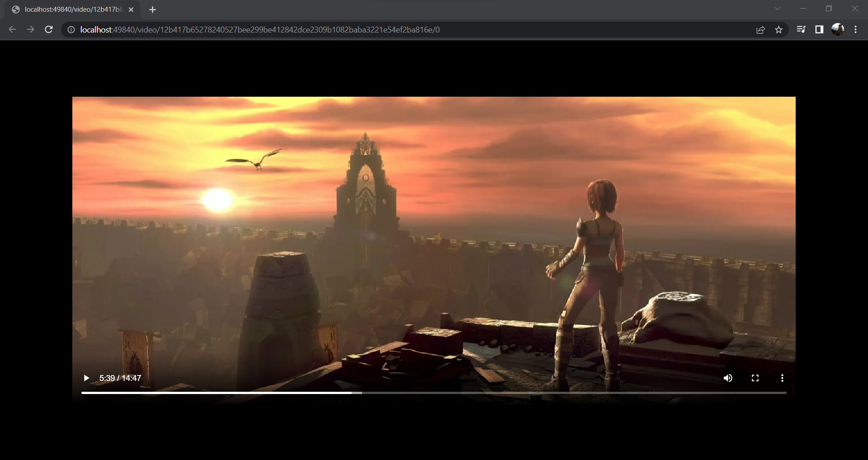Screen dimensions: 868x460
Task: Reload the current page
Action: pyautogui.click(x=49, y=30)
